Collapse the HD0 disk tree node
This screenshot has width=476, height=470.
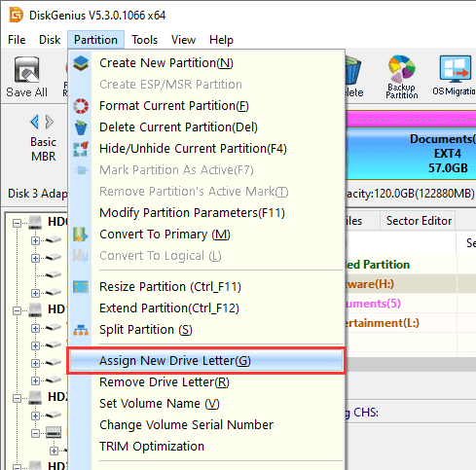[17, 223]
